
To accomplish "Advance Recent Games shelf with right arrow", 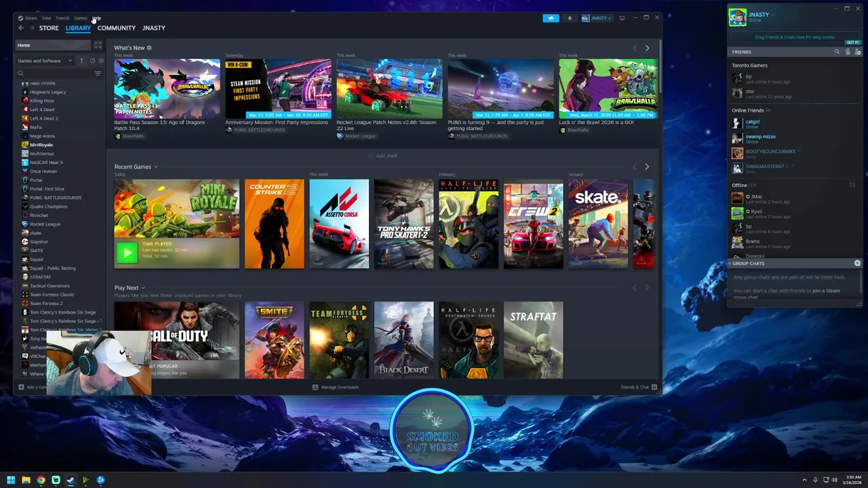I will (x=647, y=167).
